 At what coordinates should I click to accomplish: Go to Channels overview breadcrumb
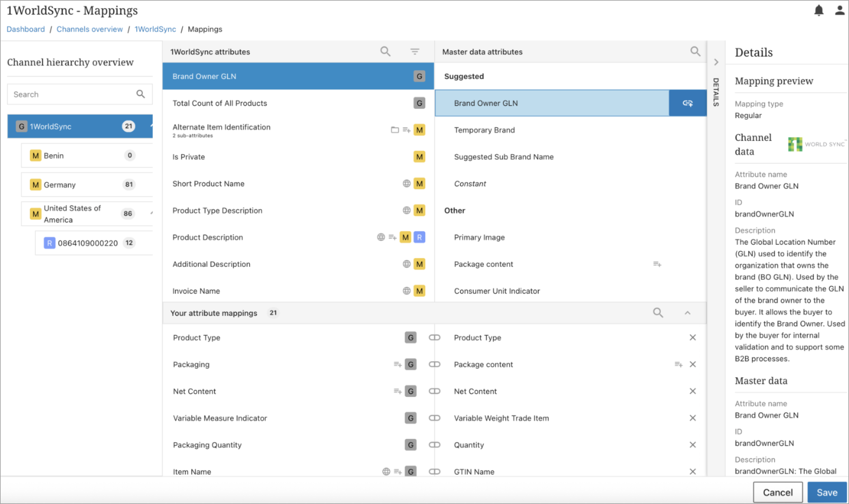tap(90, 29)
